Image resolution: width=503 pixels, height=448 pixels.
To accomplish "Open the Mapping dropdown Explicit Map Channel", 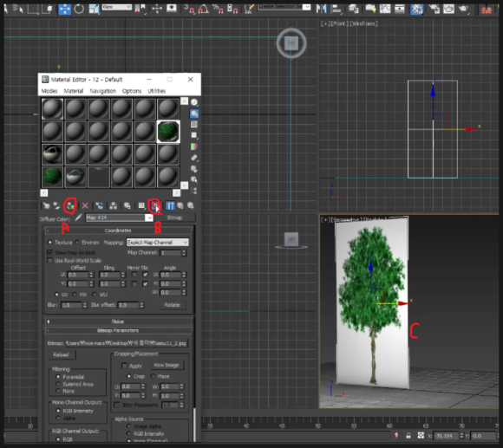I will point(158,243).
